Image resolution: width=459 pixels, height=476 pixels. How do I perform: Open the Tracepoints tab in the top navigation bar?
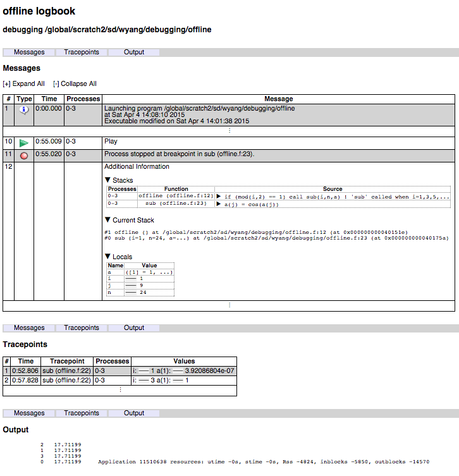(x=82, y=52)
